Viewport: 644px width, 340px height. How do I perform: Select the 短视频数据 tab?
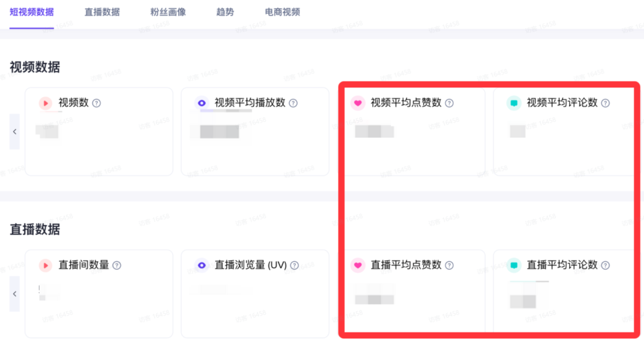coord(31,12)
